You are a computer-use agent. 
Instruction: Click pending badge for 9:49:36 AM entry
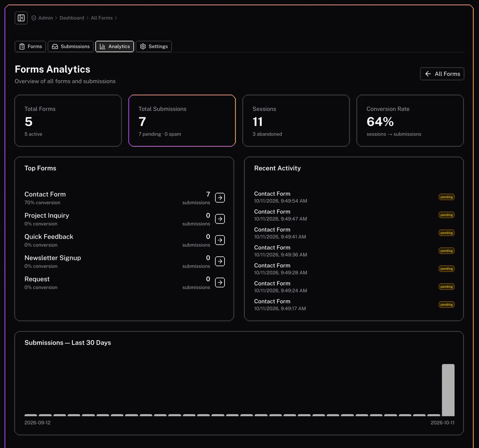(446, 251)
